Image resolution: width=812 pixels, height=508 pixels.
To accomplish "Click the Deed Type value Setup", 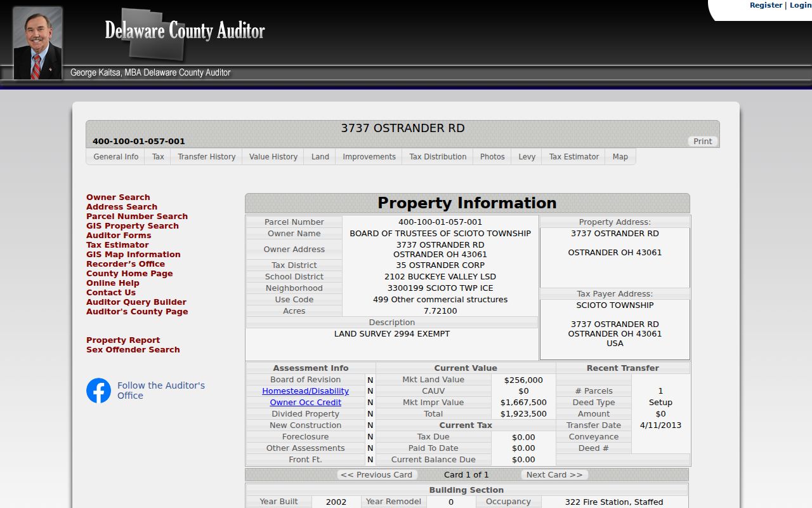I will point(660,403).
